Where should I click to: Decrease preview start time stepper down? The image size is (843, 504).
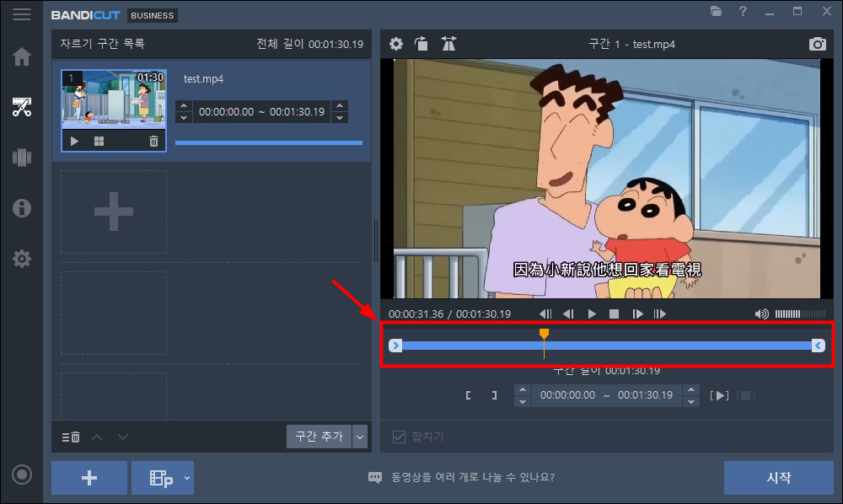point(523,401)
